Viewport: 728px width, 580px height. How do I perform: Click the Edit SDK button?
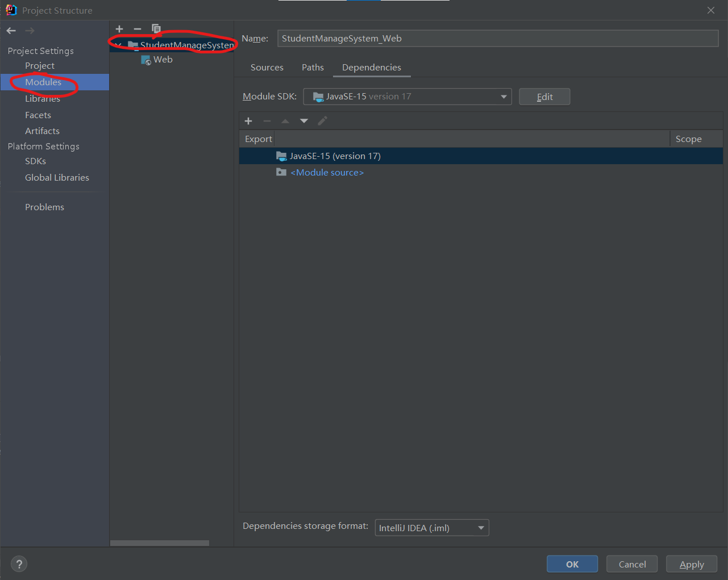[x=544, y=97]
